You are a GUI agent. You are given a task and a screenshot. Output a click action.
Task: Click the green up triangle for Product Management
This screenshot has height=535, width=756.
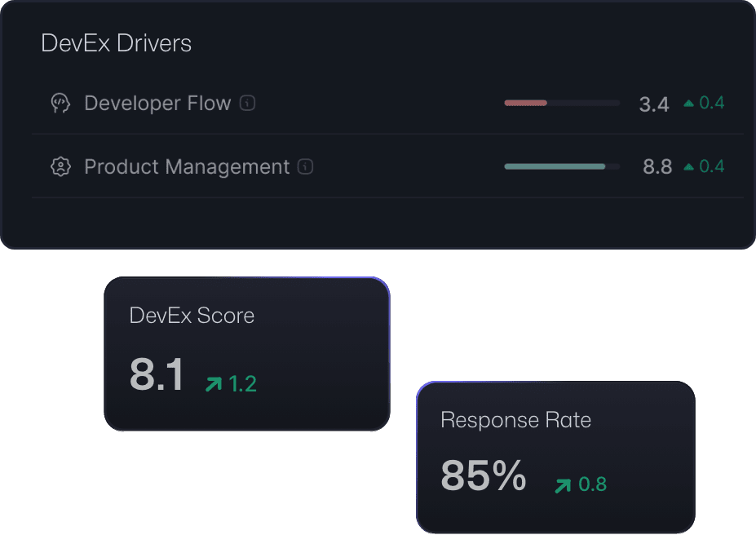689,166
